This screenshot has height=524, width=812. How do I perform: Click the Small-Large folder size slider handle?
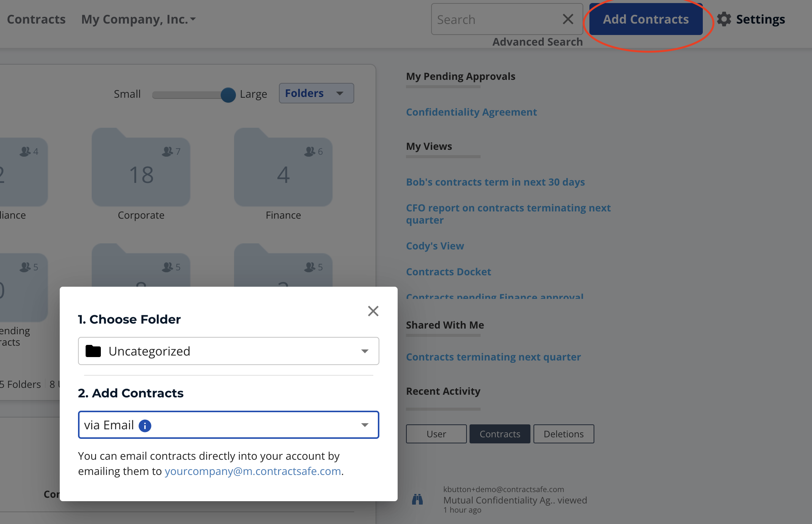(x=228, y=95)
